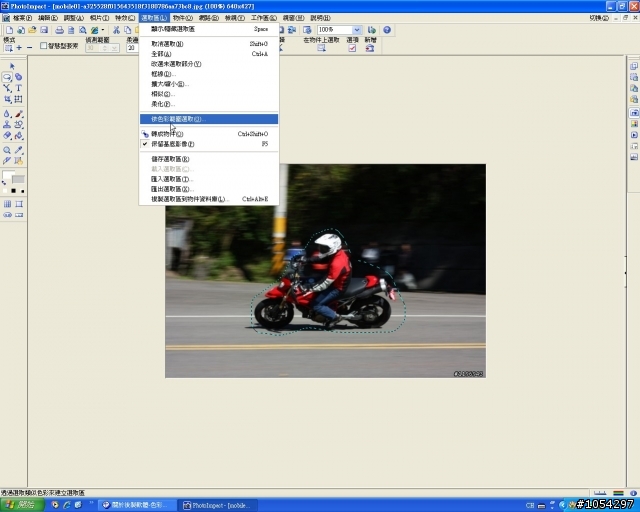Open the 檔案(F) menu

click(22, 18)
